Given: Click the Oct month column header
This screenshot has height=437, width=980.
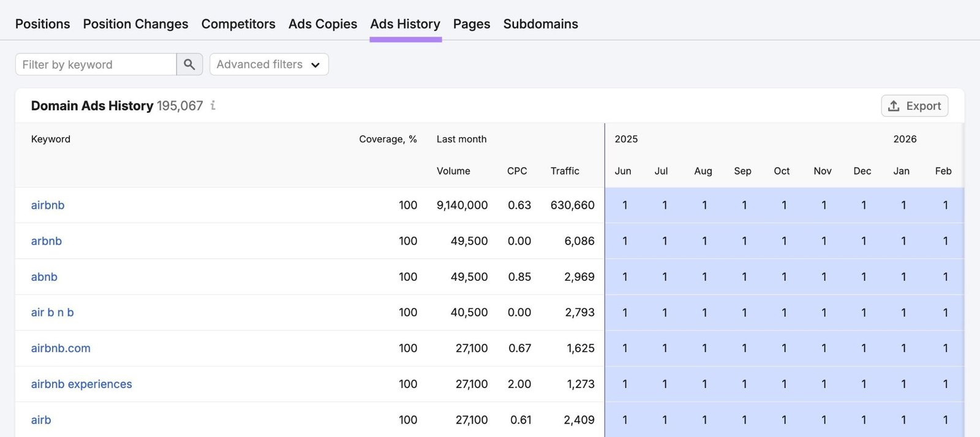Looking at the screenshot, I should tap(782, 171).
